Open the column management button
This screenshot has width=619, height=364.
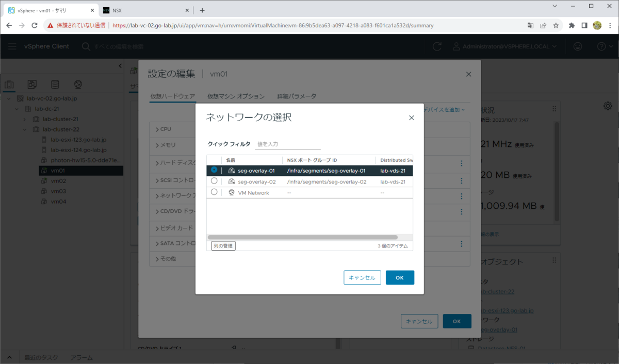point(223,246)
